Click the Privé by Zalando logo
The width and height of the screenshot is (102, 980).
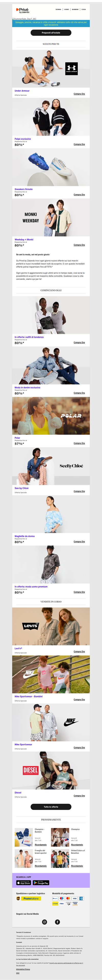22,10
